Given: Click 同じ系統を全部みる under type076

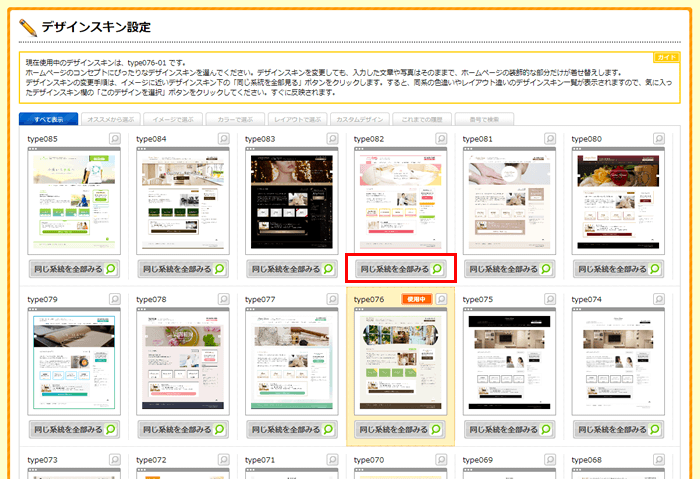Looking at the screenshot, I should (x=400, y=429).
